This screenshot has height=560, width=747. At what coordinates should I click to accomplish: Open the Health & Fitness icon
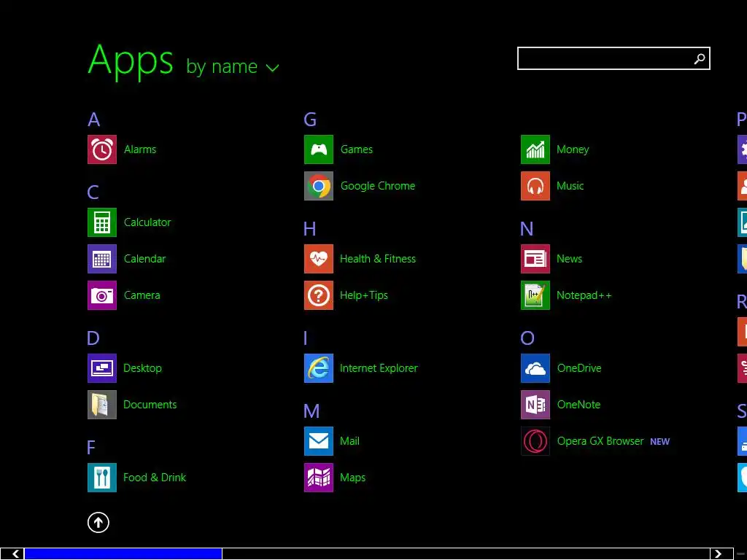[319, 259]
